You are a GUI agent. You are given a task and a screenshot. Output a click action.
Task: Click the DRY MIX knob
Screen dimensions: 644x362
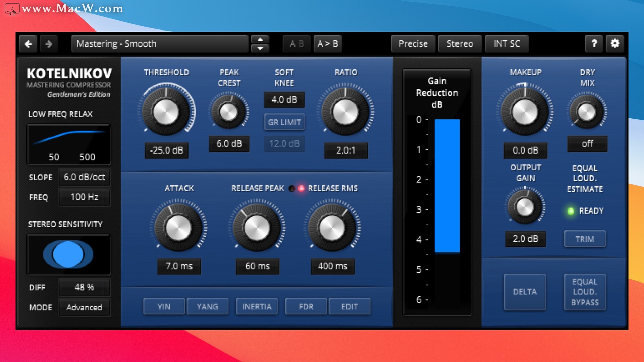587,112
